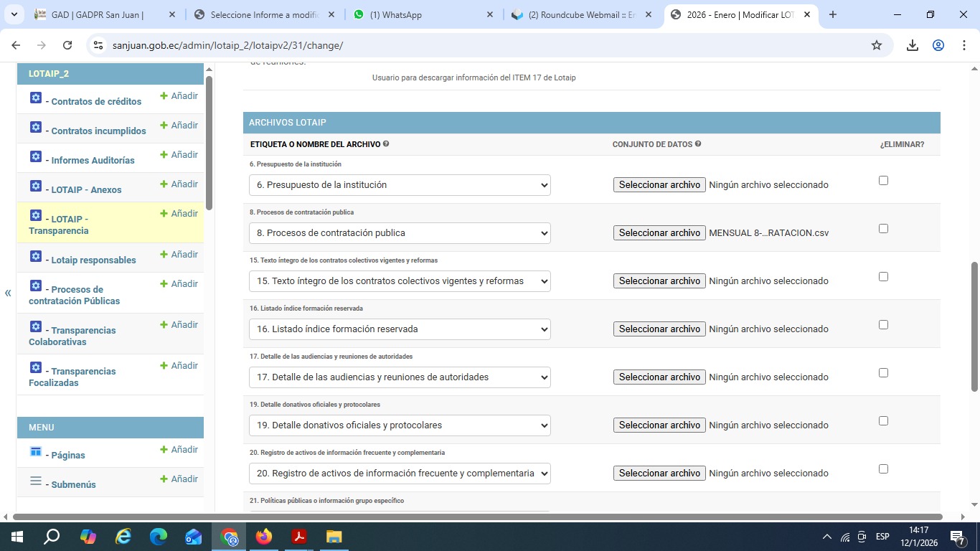The image size is (980, 551).
Task: Open the '6. Presupuesto de la institución' dropdown
Action: (400, 185)
